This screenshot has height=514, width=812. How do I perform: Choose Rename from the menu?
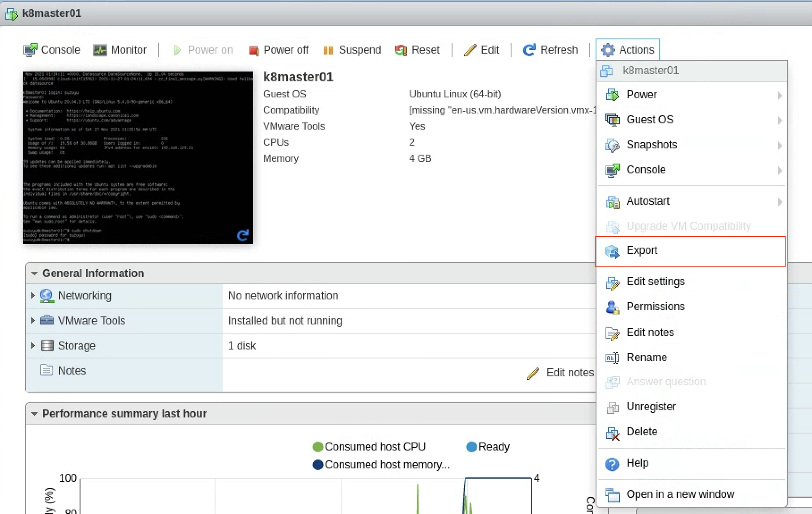(x=692, y=358)
